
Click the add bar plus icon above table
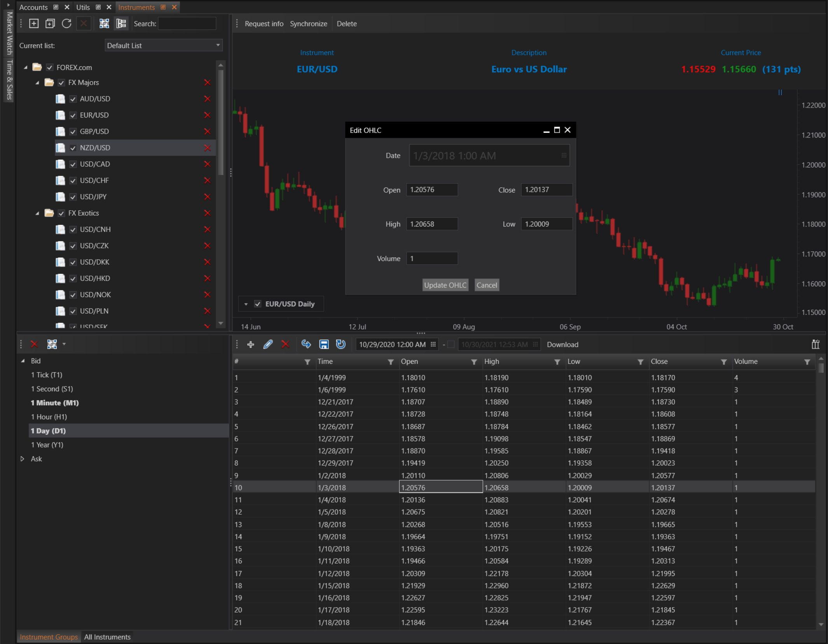click(251, 344)
